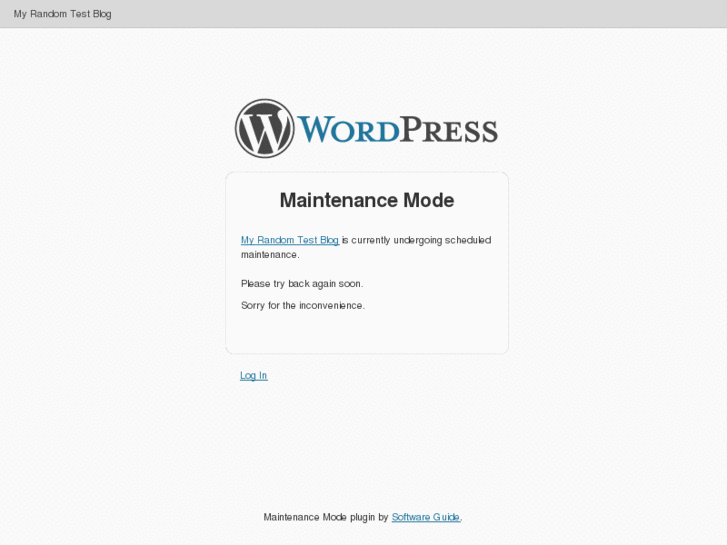Click the text Sorry for the inconvenience.
Screen dimensions: 727x545
coord(303,305)
